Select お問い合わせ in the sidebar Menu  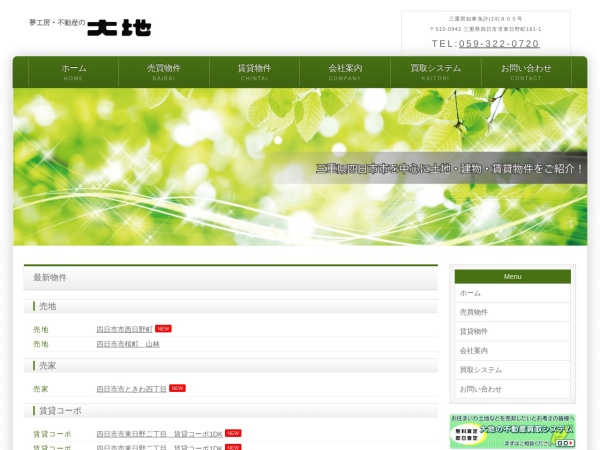coord(512,389)
